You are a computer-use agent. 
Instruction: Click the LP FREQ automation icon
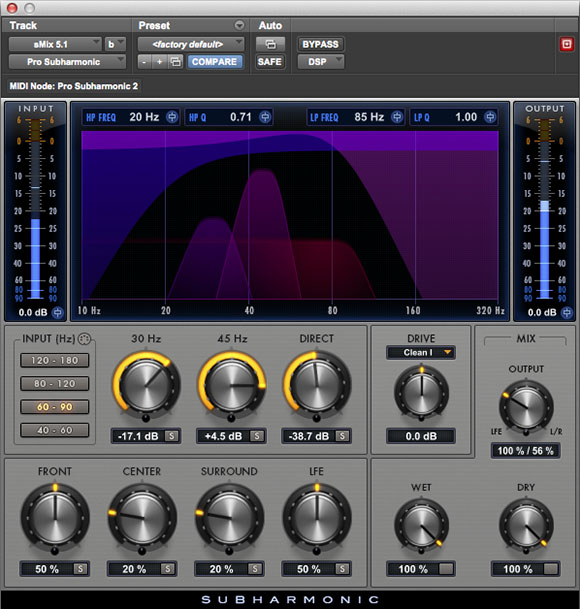click(x=397, y=117)
